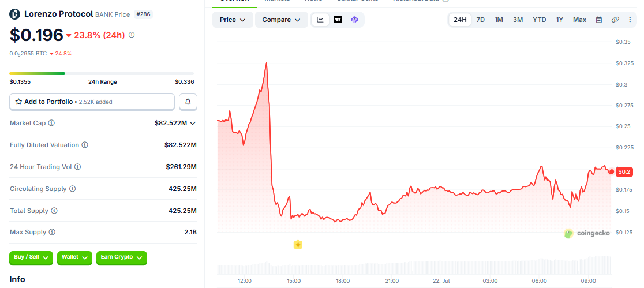Open the Compare dropdown
This screenshot has width=644, height=288.
tap(282, 20)
